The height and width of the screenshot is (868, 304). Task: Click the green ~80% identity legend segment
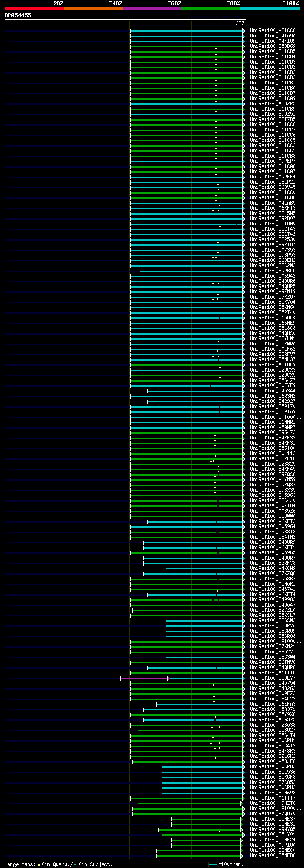click(211, 8)
